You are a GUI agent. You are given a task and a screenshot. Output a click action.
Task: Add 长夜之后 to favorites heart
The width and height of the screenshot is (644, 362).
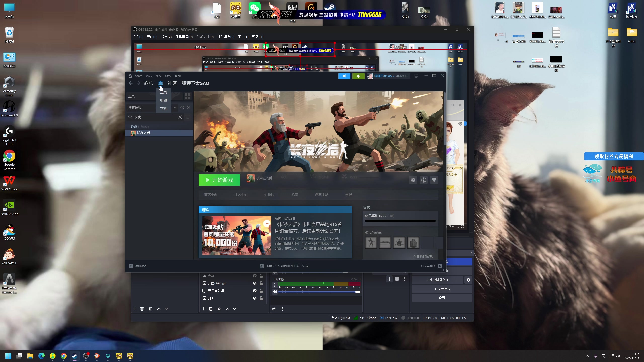434,180
